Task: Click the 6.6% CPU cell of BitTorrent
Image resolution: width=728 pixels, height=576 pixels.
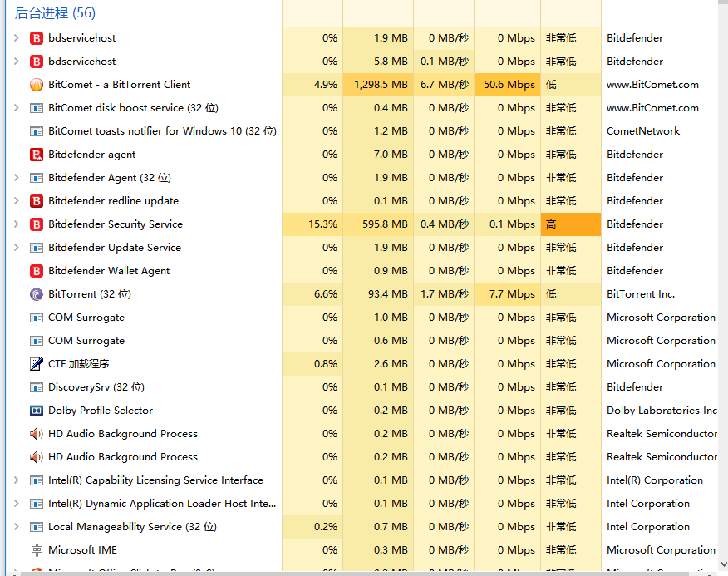Action: pyautogui.click(x=312, y=294)
